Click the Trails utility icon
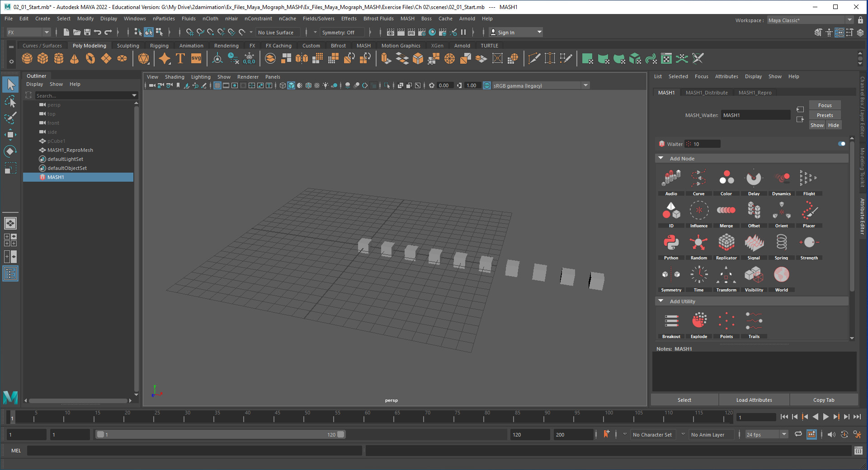Screen dimensions: 868x470 (x=754, y=321)
